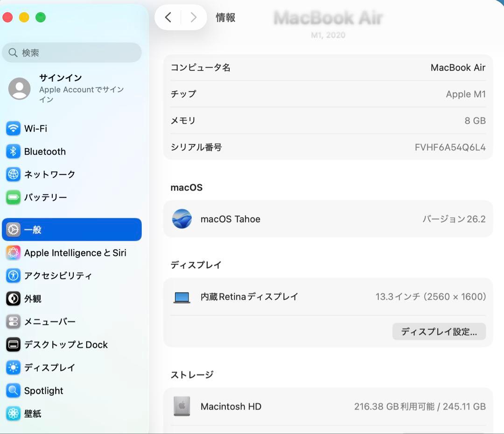Select the アクセシビリティ icon

(x=13, y=276)
